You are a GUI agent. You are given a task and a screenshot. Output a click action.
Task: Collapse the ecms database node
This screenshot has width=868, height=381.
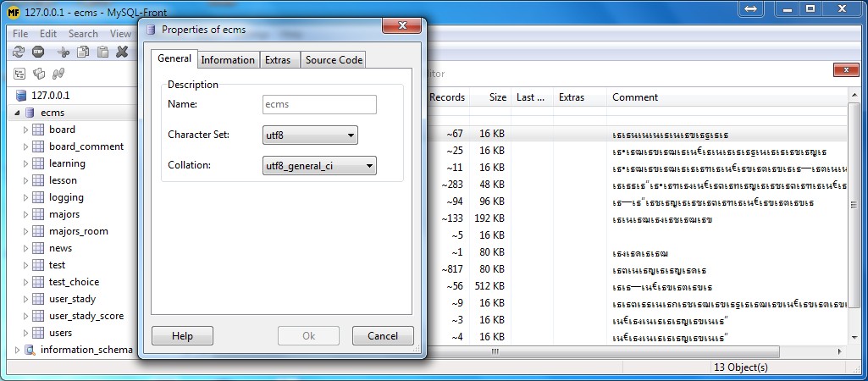[x=17, y=113]
